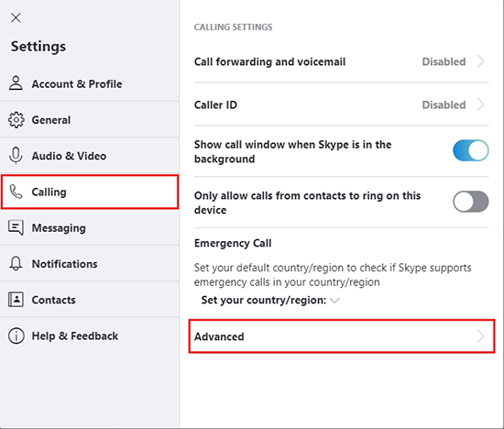
Task: Click the Notifications bell icon
Action: pyautogui.click(x=16, y=264)
